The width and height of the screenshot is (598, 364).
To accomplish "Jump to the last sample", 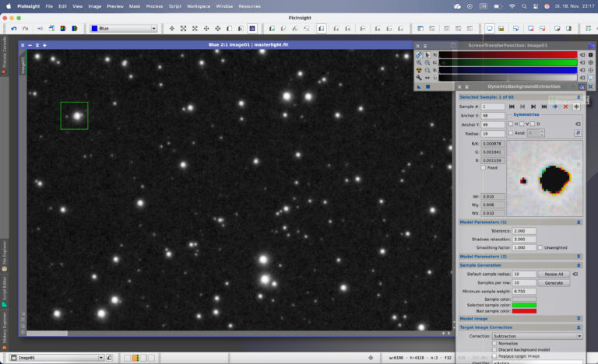I will (x=544, y=107).
